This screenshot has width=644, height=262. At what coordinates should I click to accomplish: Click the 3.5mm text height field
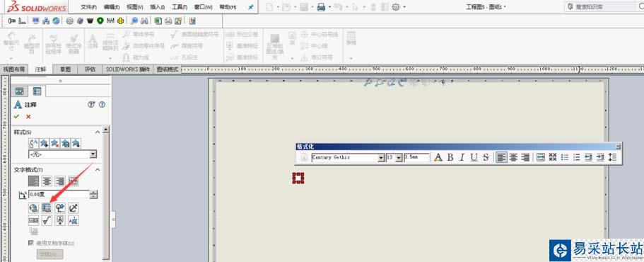point(416,157)
